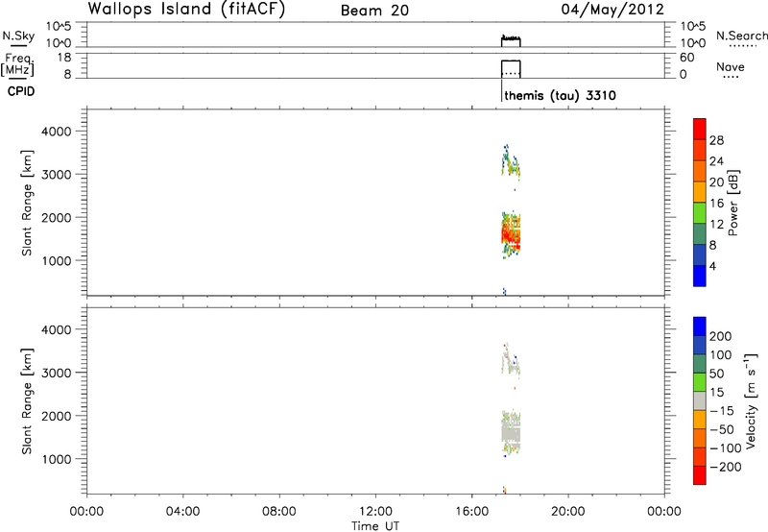The height and width of the screenshot is (532, 768).
Task: Pick the teal velocity segment between 50 and 100
Action: point(700,364)
